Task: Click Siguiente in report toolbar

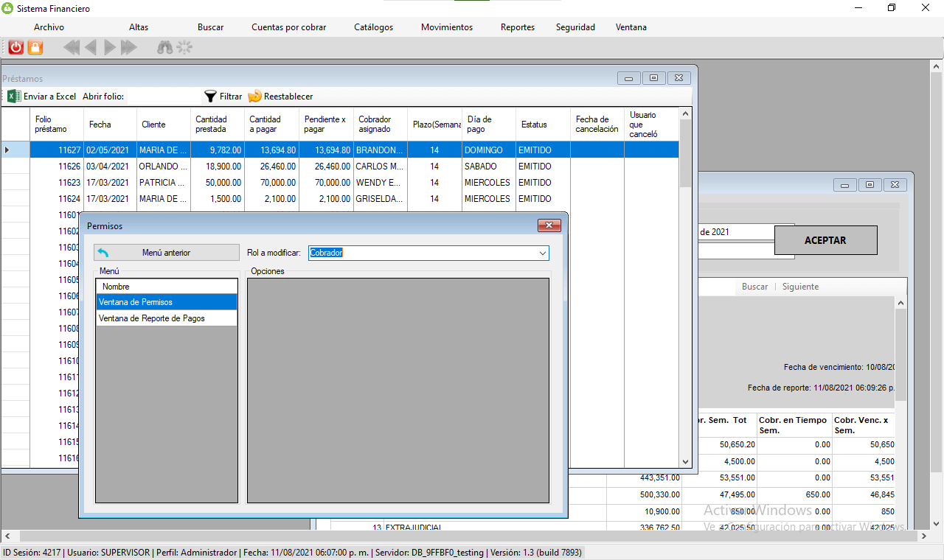Action: point(800,287)
